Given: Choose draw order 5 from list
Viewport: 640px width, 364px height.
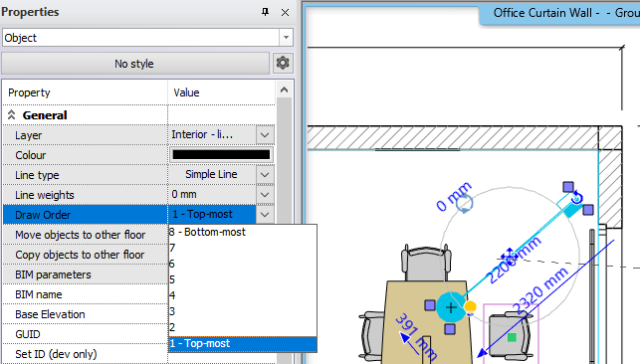Looking at the screenshot, I should point(243,279).
